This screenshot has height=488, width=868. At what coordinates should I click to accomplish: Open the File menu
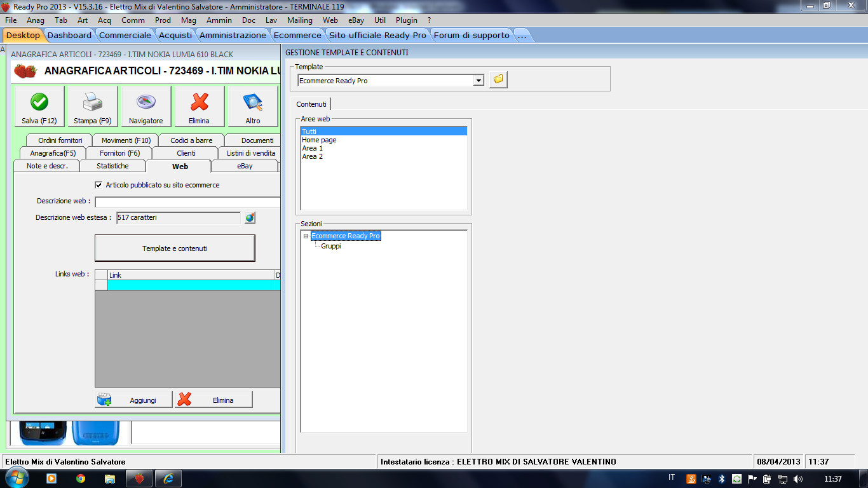[11, 20]
